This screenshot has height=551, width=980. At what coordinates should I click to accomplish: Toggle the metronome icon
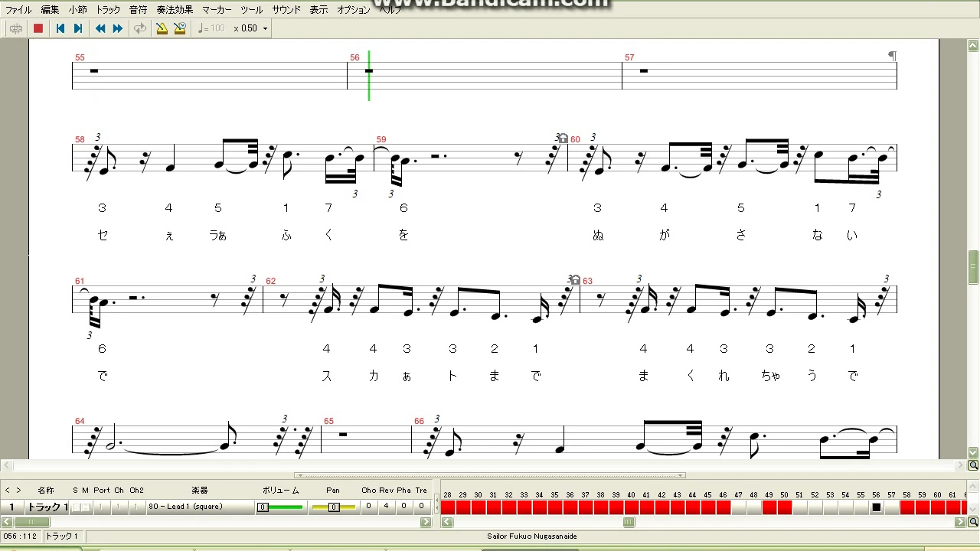pos(162,28)
